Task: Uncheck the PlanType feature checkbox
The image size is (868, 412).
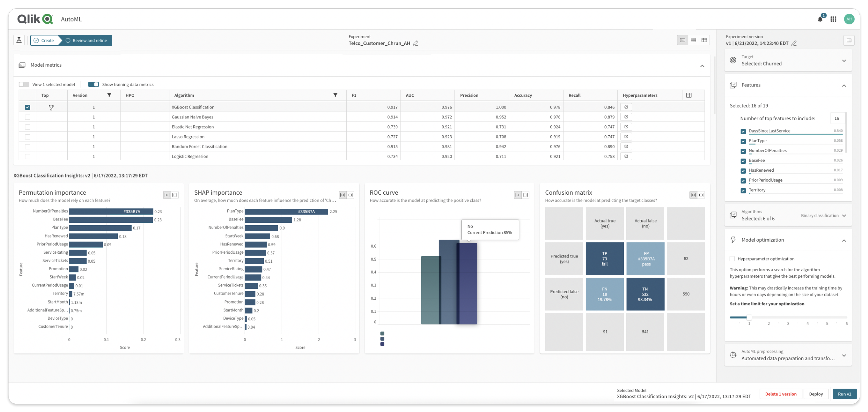Action: (x=743, y=141)
